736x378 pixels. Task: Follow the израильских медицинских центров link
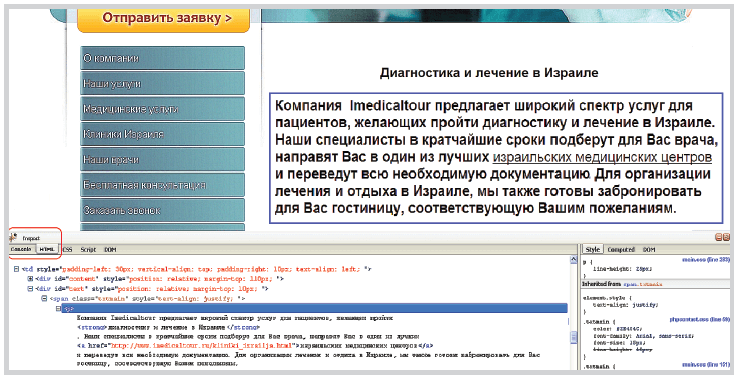point(602,156)
